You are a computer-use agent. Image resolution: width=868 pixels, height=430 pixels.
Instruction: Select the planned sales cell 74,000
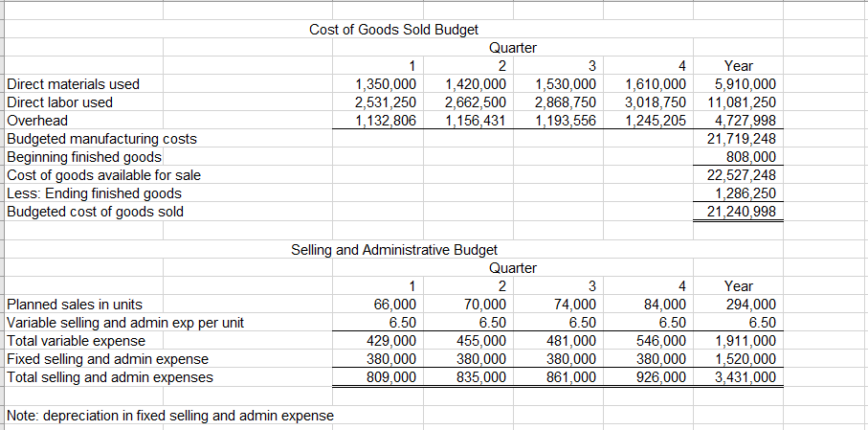pyautogui.click(x=576, y=305)
